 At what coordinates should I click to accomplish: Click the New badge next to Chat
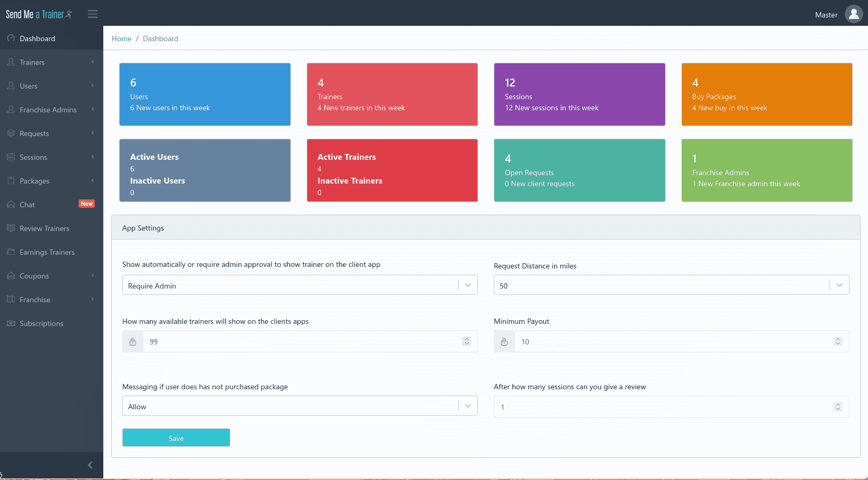pyautogui.click(x=86, y=204)
